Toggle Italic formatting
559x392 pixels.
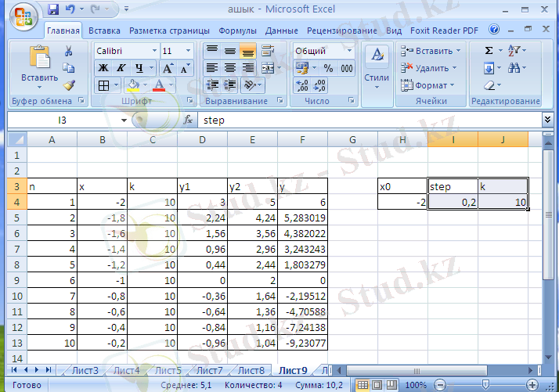121,68
